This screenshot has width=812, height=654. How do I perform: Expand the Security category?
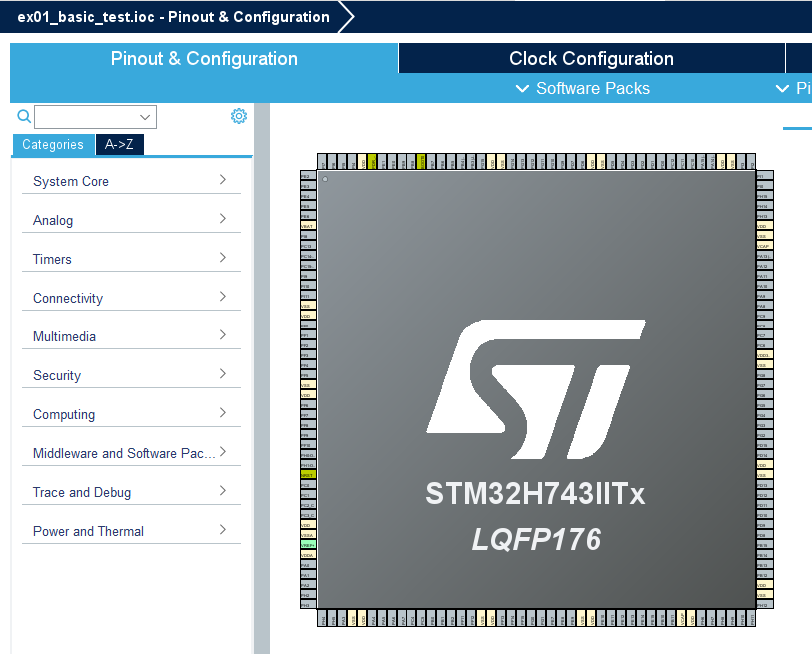coord(131,375)
